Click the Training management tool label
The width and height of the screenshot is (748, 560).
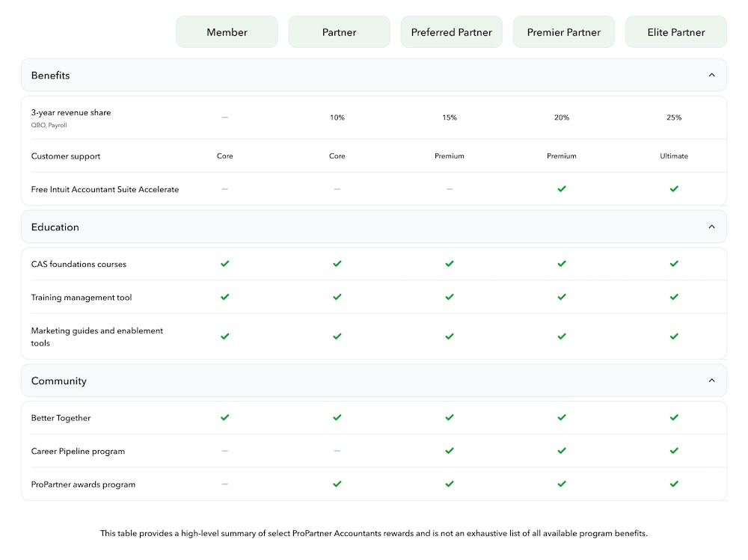[82, 298]
